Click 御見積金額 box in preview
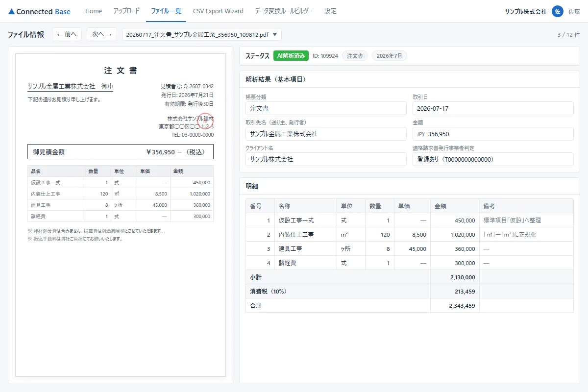 click(x=121, y=152)
